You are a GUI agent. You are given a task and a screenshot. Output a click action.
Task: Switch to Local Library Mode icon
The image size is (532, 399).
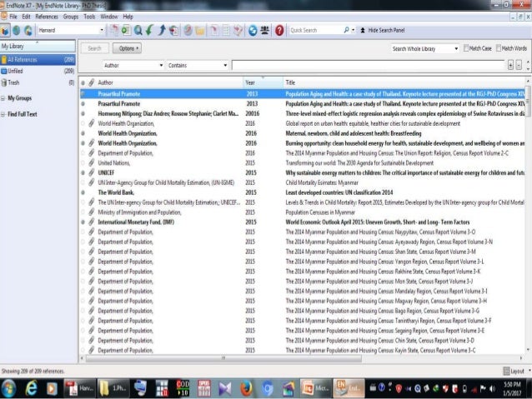[5, 31]
